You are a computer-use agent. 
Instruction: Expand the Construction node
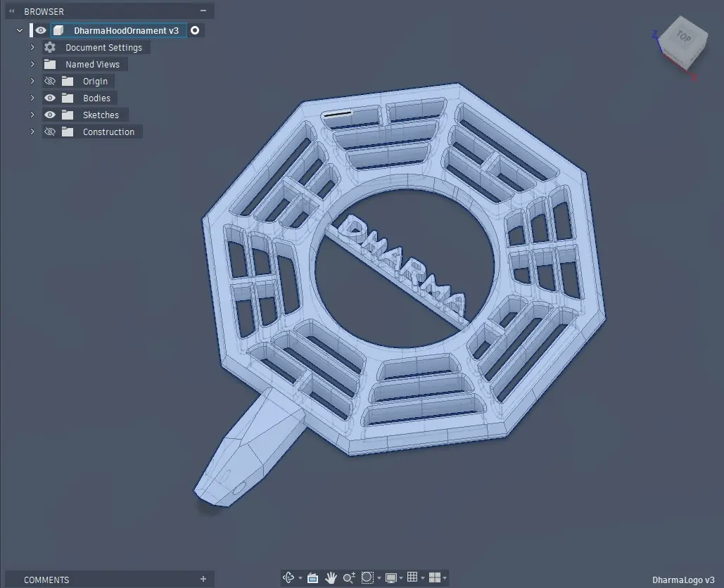click(32, 132)
